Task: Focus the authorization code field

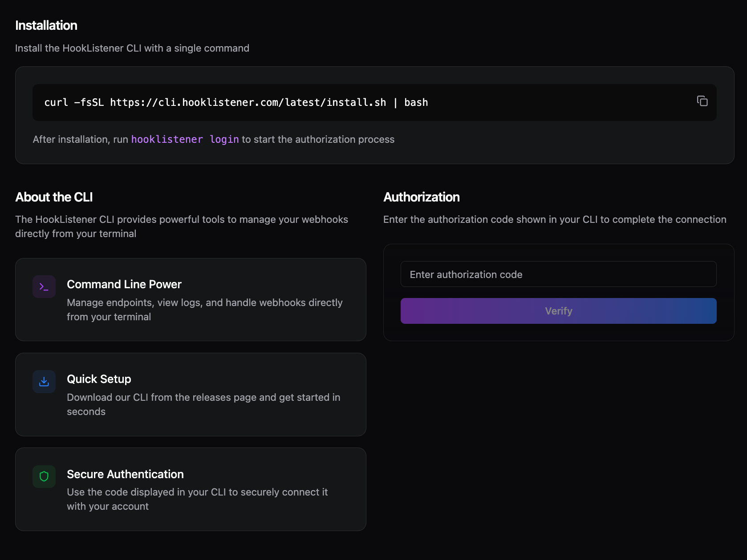Action: coord(558,274)
